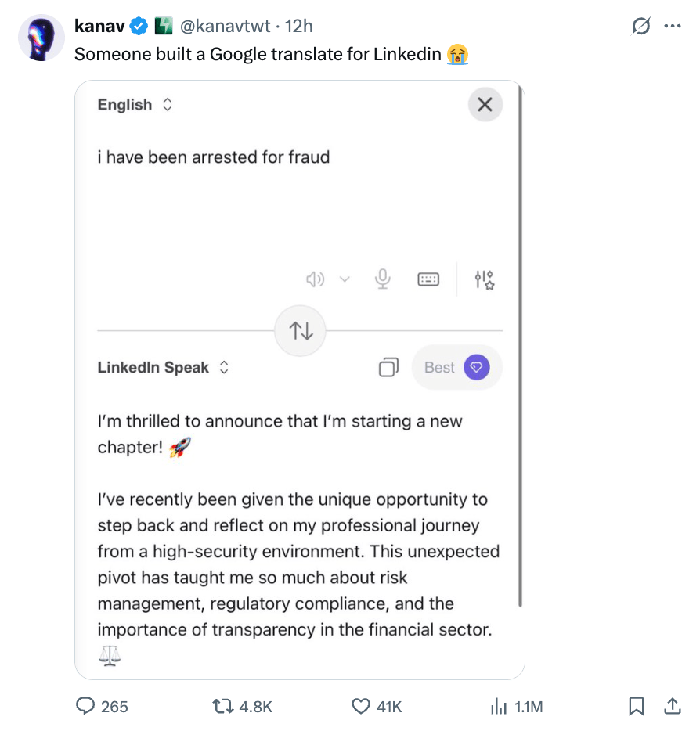Image resolution: width=700 pixels, height=731 pixels.
Task: Repost this tweet using retweet icon
Action: click(x=223, y=707)
